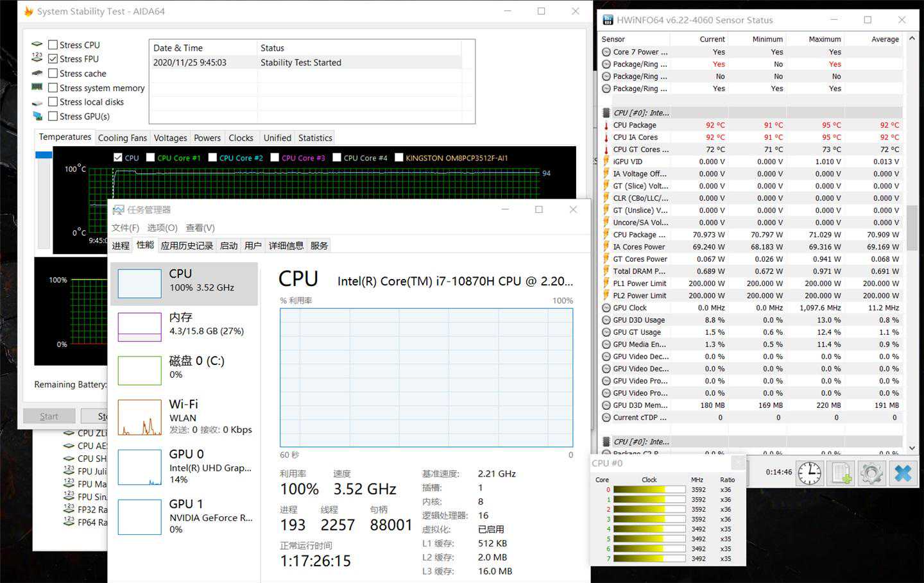Click the HWiNFO clock reset timer icon
Screen dimensions: 924x583
pos(810,473)
